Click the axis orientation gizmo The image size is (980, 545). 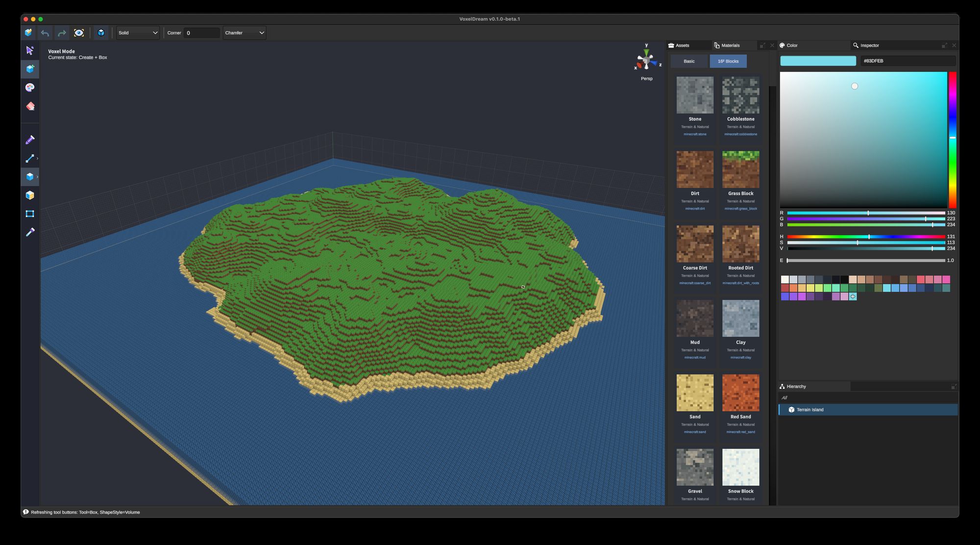point(647,59)
